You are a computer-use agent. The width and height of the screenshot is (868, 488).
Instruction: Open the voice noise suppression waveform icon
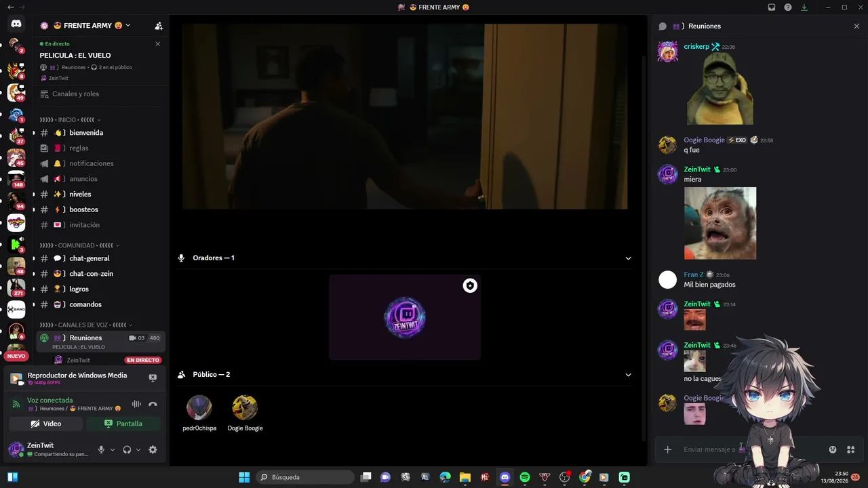point(136,404)
